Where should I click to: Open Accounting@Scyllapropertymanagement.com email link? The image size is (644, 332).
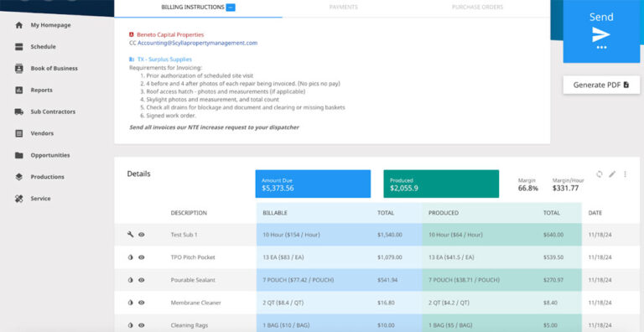(198, 43)
